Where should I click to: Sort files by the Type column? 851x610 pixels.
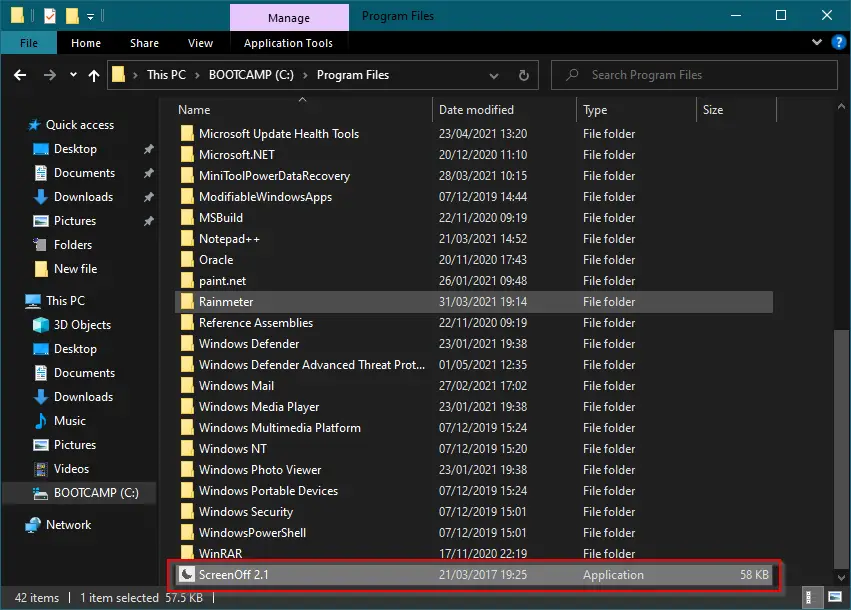637,110
